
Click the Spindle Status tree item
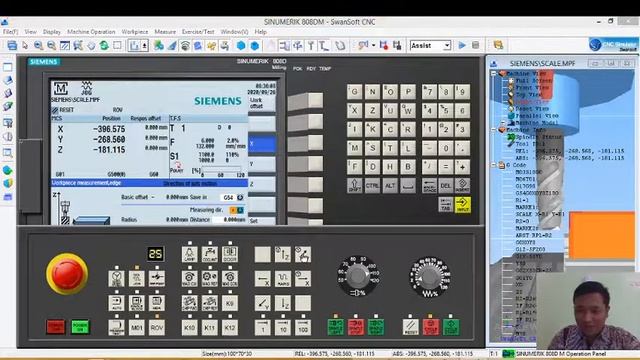tap(539, 137)
